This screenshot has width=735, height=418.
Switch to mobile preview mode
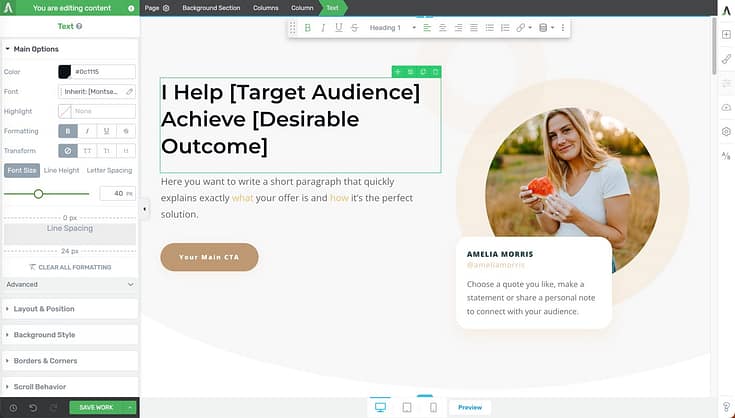(x=433, y=407)
